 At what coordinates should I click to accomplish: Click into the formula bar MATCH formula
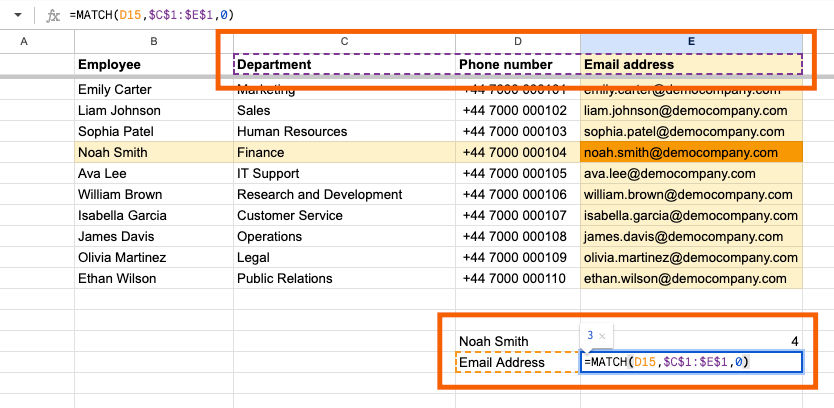(x=152, y=15)
